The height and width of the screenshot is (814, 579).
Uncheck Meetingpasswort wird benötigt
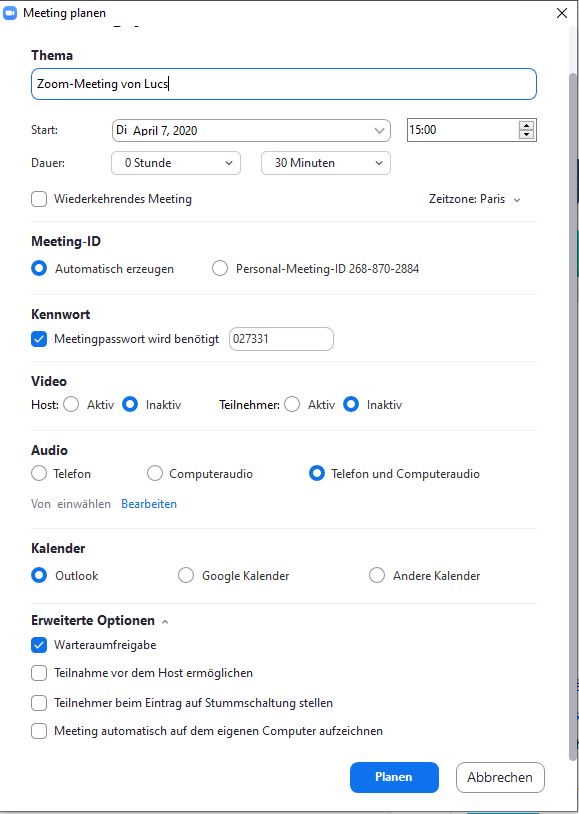39,340
